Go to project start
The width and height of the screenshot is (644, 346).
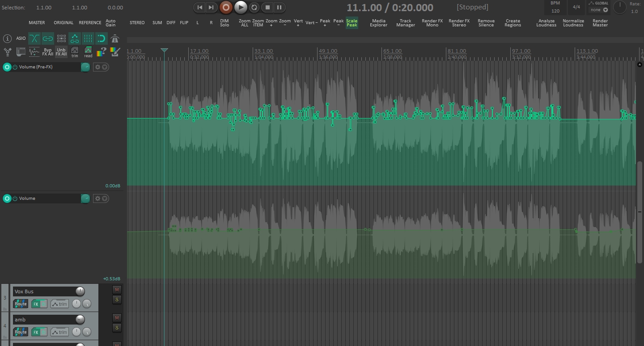click(199, 7)
